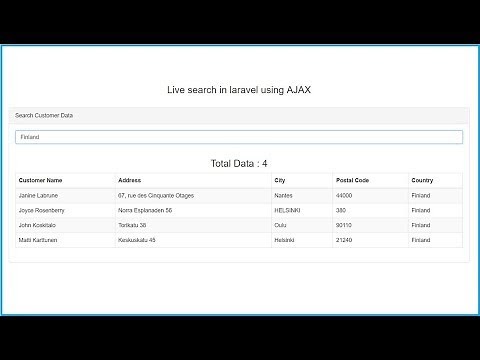
Task: Click the postal code "90110"
Action: [344, 225]
